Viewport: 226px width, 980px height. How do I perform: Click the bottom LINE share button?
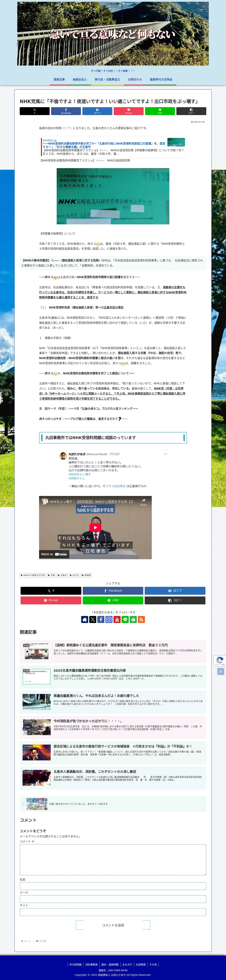click(x=113, y=600)
